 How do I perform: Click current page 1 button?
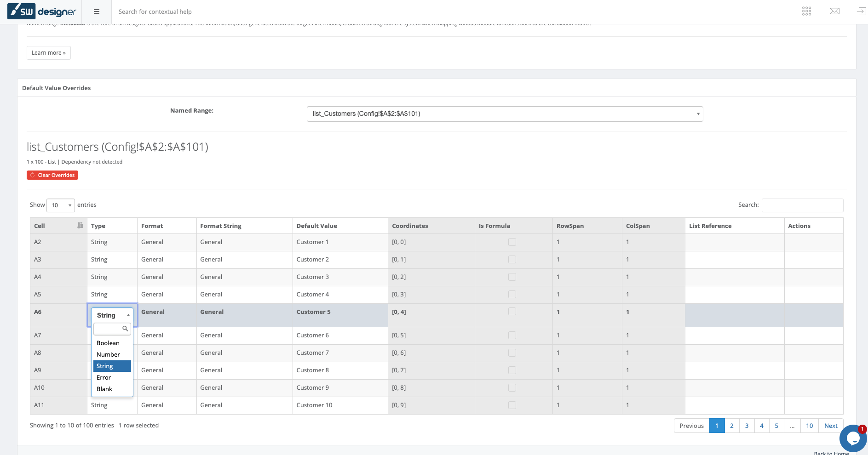click(x=717, y=426)
